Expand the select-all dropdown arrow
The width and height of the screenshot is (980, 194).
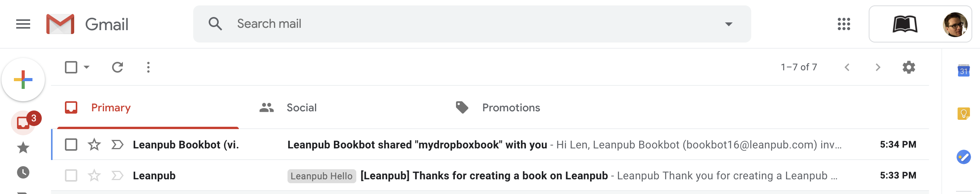87,67
